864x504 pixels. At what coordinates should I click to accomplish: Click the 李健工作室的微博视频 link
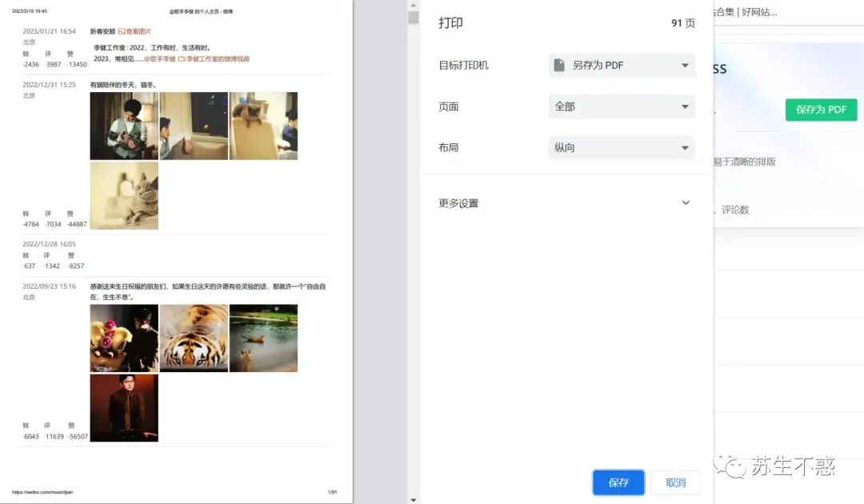214,59
